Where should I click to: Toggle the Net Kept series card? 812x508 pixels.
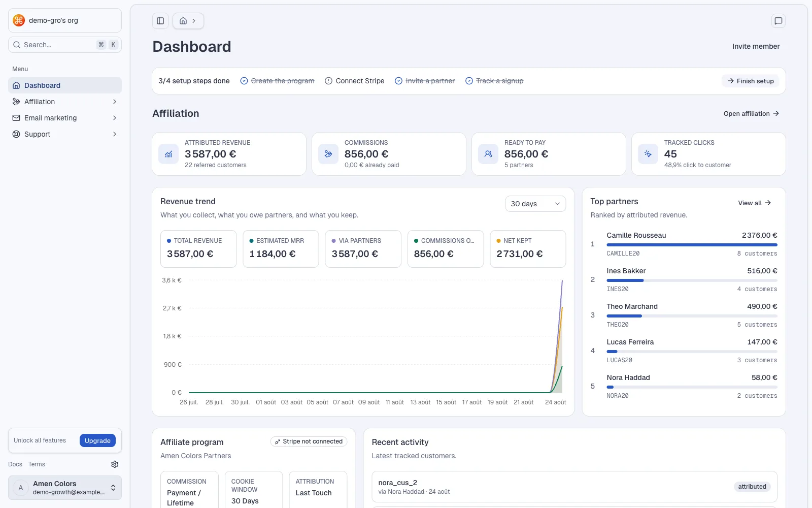coord(528,249)
